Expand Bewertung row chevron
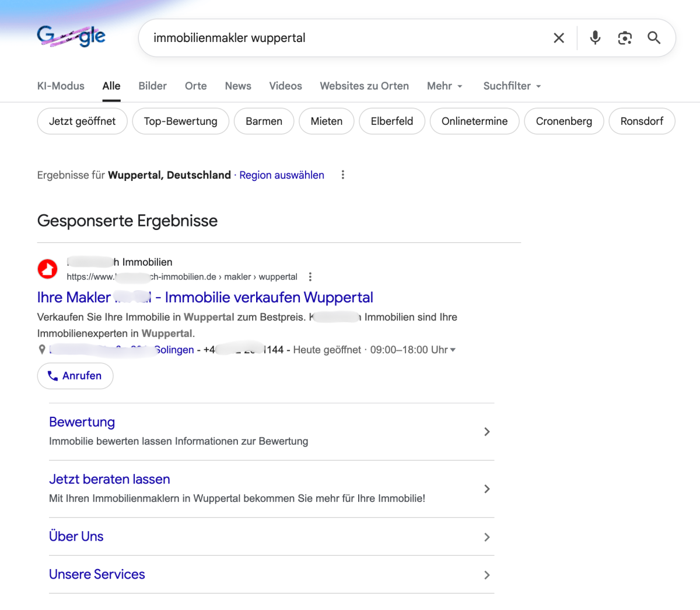700x610 pixels. pos(487,431)
